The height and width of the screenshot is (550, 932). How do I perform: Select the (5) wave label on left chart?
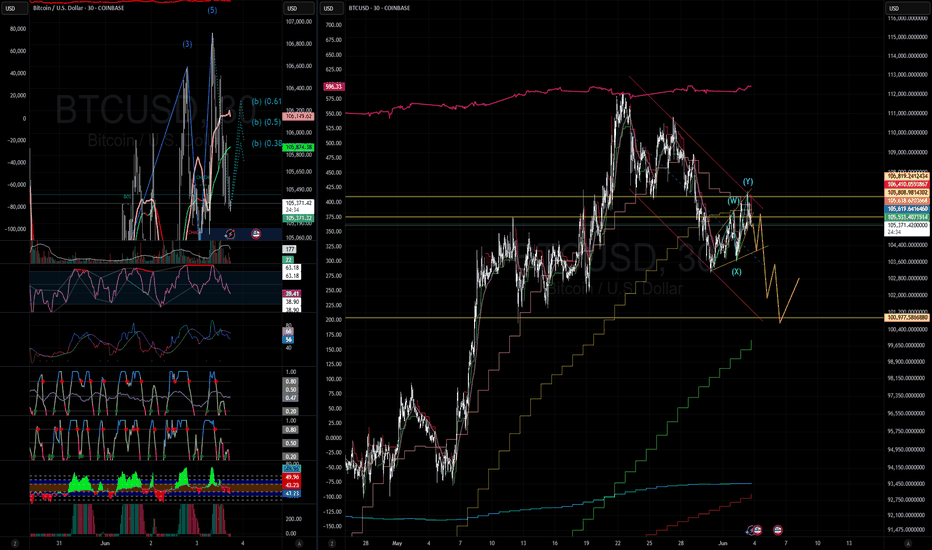(x=212, y=10)
